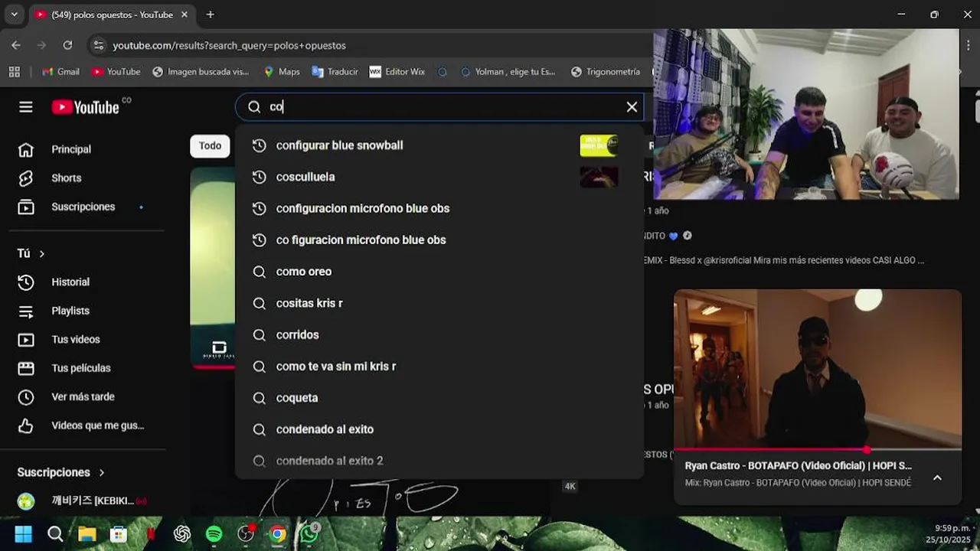Expand the Suscripciones section heading

point(61,472)
